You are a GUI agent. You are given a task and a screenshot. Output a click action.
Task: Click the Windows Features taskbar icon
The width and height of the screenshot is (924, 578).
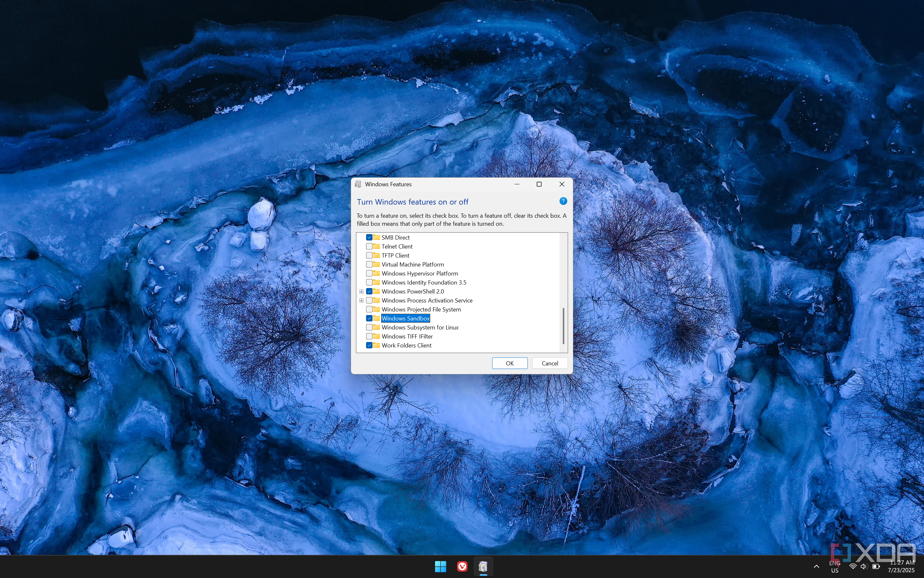tap(483, 566)
